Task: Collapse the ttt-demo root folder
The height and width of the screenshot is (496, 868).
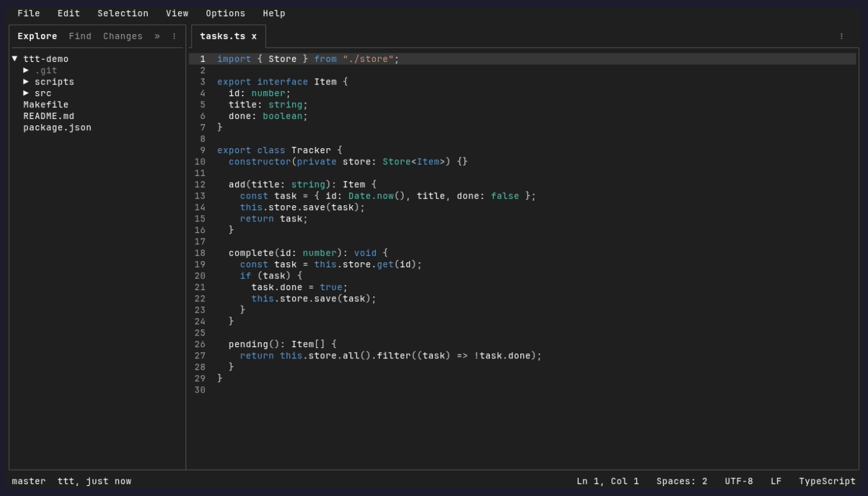Action: (15, 59)
